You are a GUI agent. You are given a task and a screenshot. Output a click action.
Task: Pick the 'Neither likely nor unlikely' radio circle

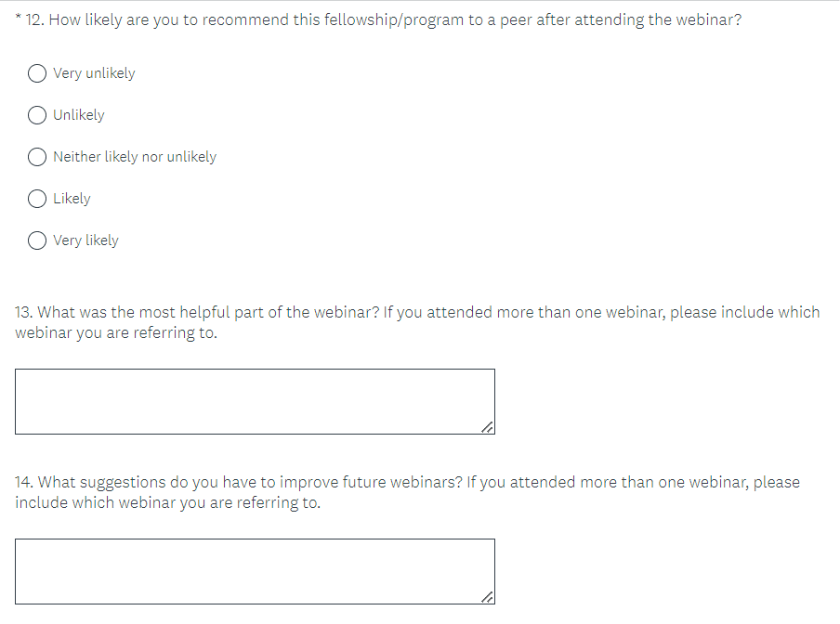tap(38, 157)
